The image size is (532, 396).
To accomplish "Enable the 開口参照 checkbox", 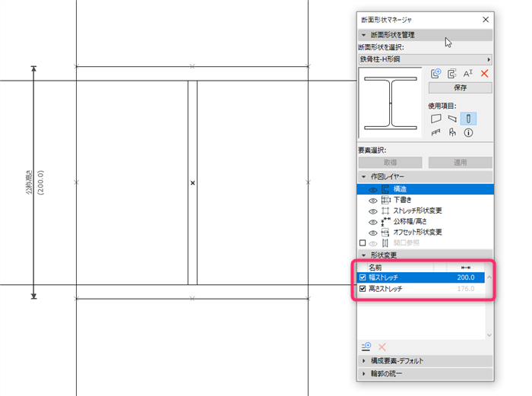I will click(x=363, y=243).
